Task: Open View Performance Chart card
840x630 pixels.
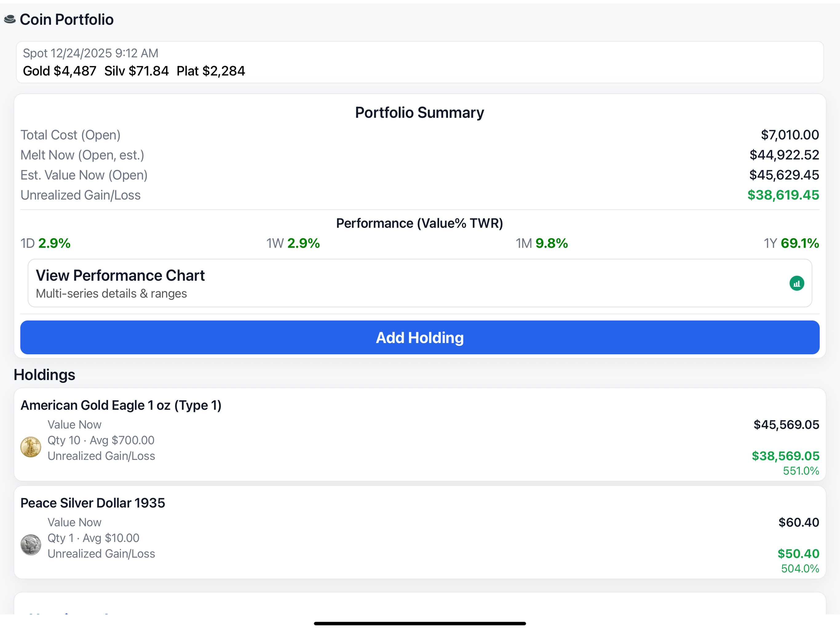Action: [420, 283]
